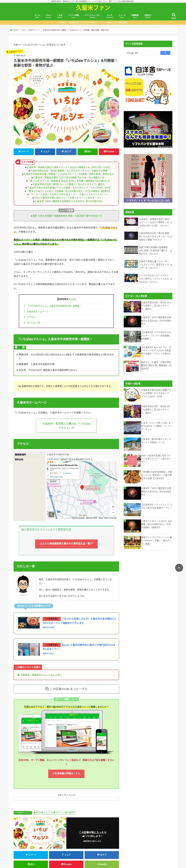Click the 8月 tag

tap(36, 813)
